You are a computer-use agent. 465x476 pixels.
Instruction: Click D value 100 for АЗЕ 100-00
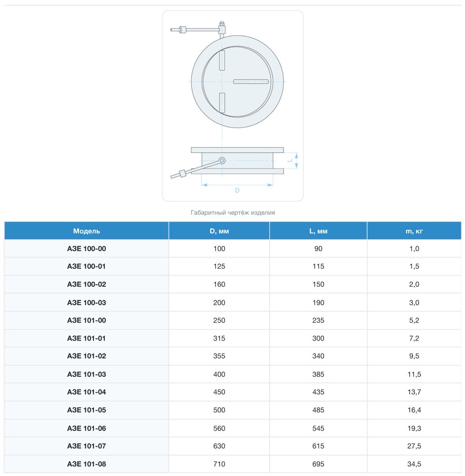[219, 249]
